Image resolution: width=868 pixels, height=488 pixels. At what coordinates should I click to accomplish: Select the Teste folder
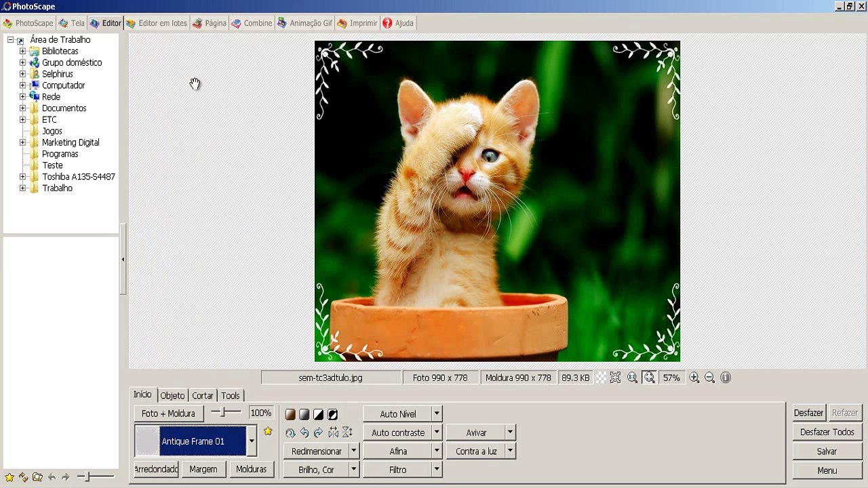(52, 165)
